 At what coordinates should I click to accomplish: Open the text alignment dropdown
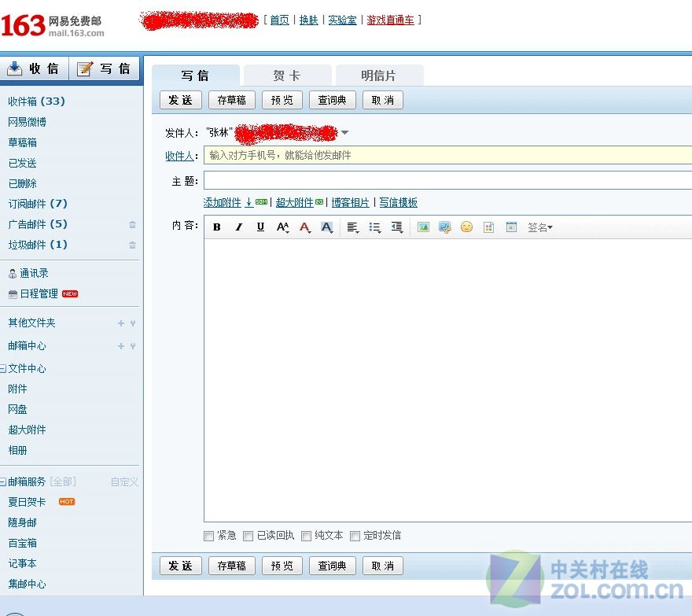(x=352, y=227)
